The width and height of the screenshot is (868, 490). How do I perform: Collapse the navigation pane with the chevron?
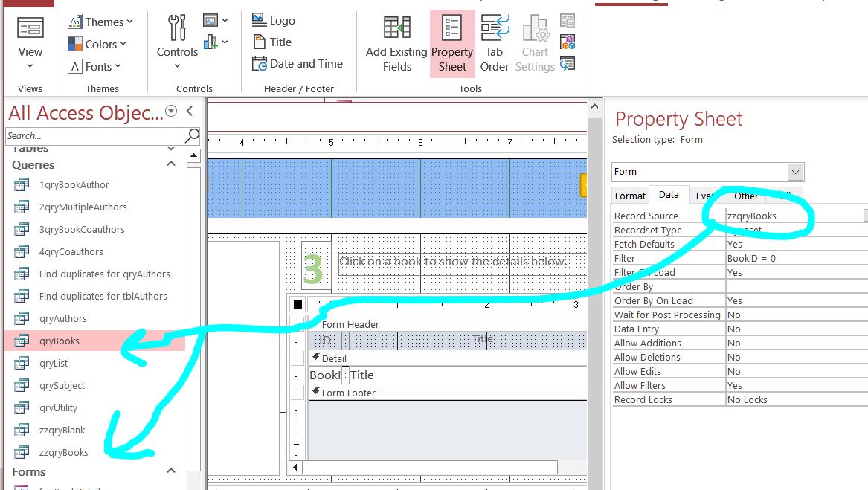(190, 112)
